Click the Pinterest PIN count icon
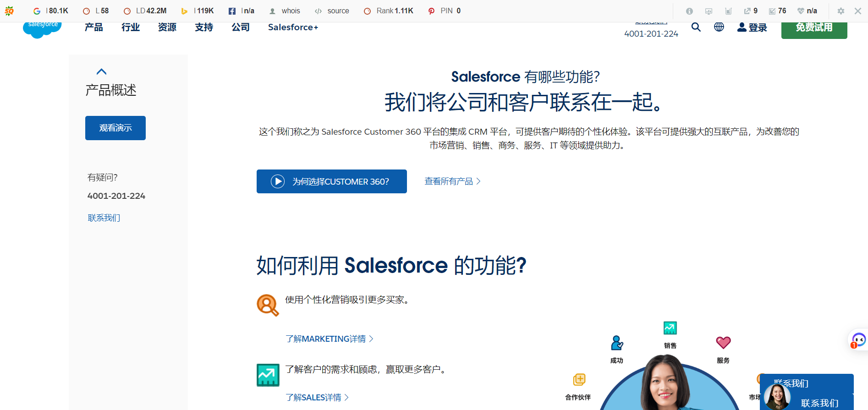868x410 pixels. click(431, 11)
